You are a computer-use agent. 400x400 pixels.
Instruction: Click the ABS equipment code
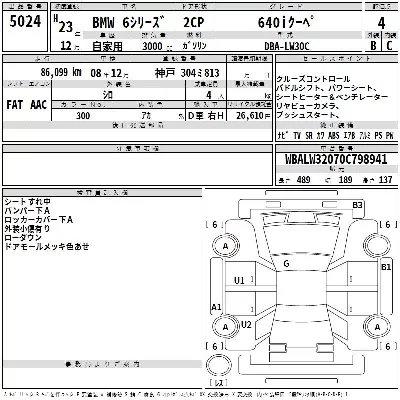coord(334,136)
